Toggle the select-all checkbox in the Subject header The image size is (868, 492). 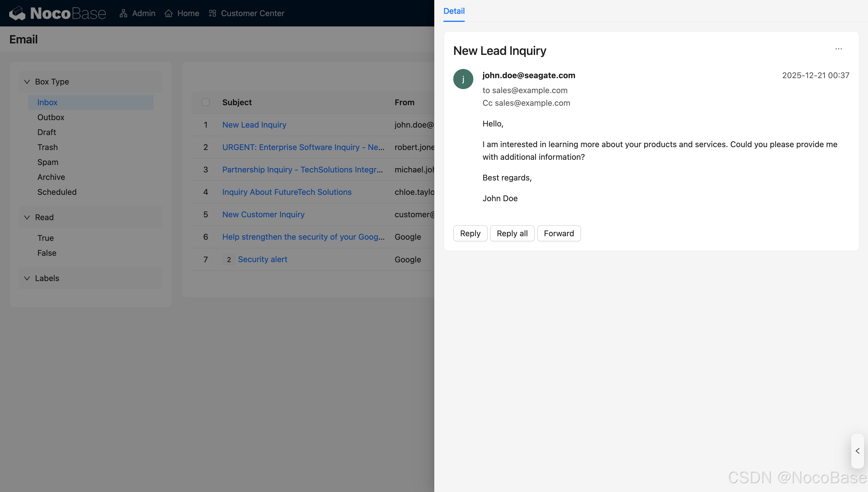[205, 102]
